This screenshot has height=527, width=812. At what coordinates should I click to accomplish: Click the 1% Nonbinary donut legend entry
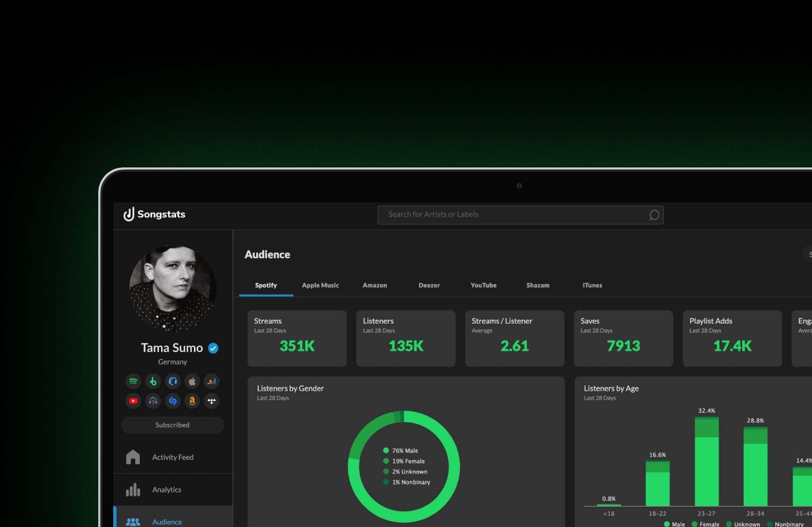[x=407, y=482]
